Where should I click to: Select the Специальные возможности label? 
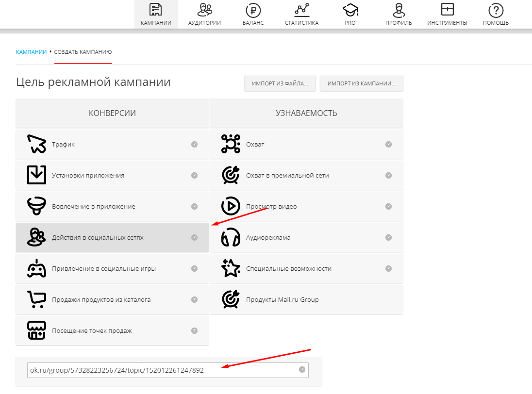pos(289,268)
